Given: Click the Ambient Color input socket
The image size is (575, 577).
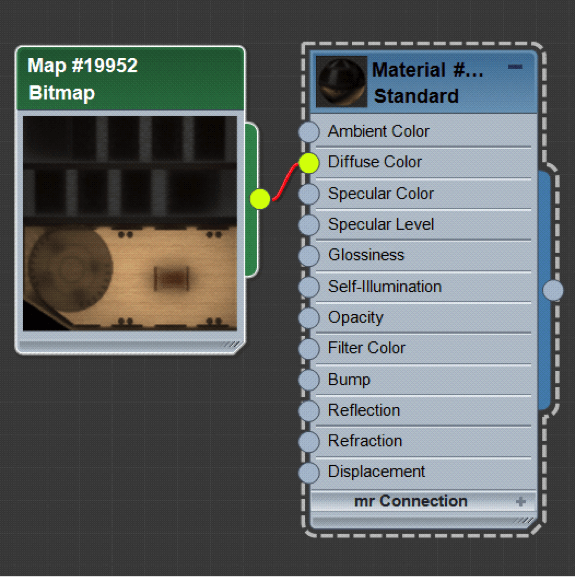Looking at the screenshot, I should (x=309, y=132).
